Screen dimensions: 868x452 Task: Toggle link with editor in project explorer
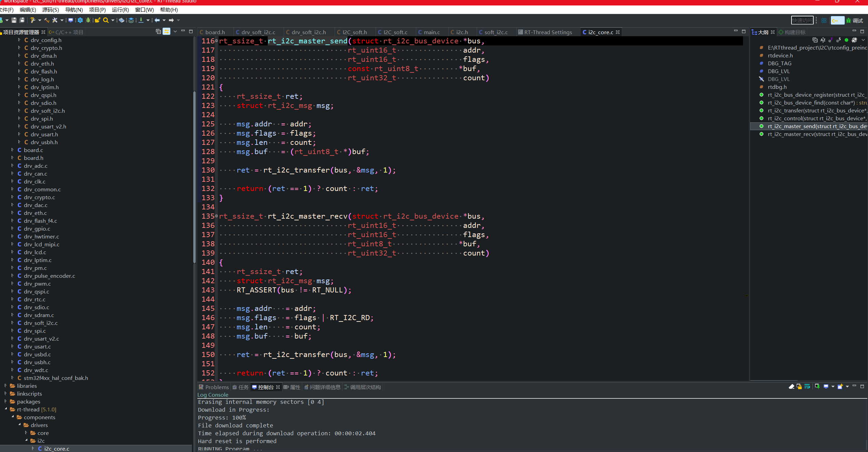(167, 32)
